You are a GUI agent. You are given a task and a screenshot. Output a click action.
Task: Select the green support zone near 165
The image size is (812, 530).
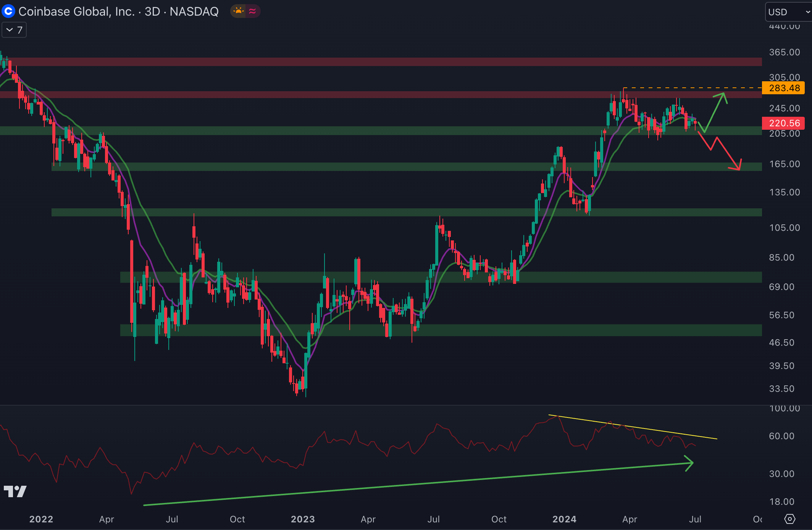click(x=382, y=167)
